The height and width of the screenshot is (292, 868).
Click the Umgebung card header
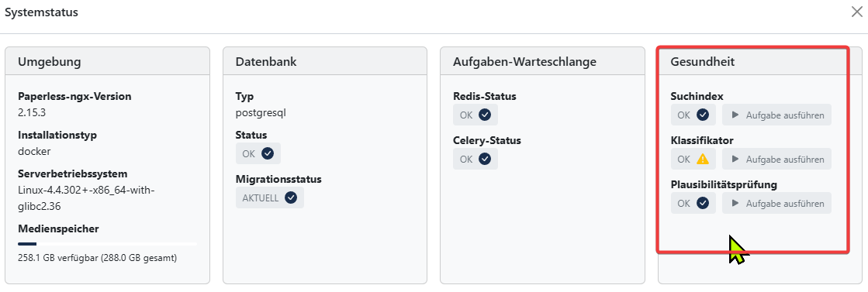tap(107, 61)
